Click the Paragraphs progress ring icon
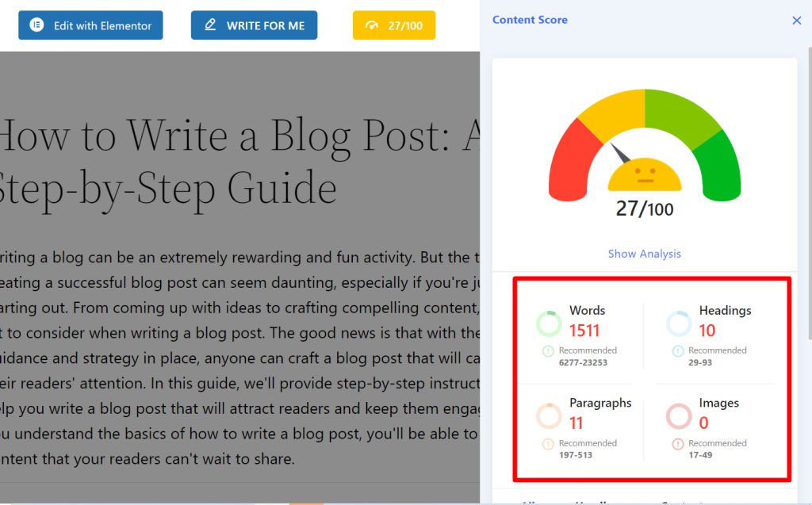This screenshot has height=505, width=812. point(549,416)
